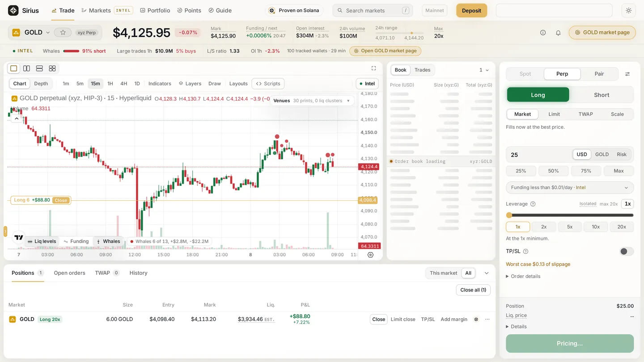Open notifications bell icon
Image resolution: width=644 pixels, height=362 pixels.
[558, 33]
